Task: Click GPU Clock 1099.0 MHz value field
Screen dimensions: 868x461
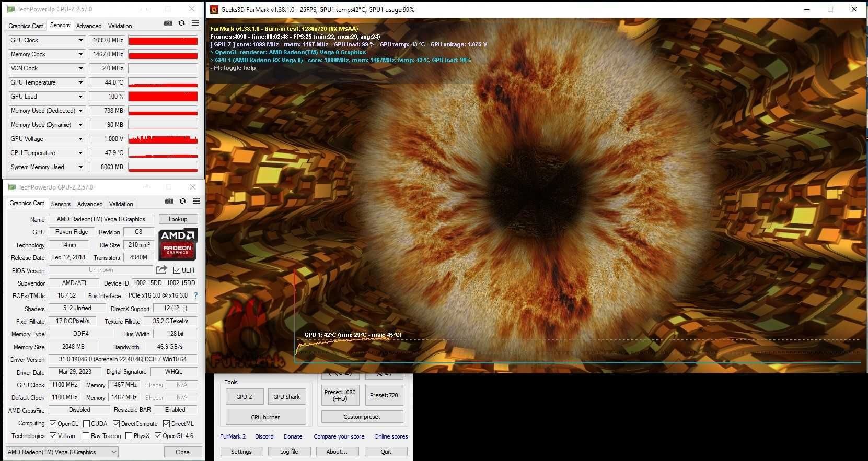Action: 107,40
